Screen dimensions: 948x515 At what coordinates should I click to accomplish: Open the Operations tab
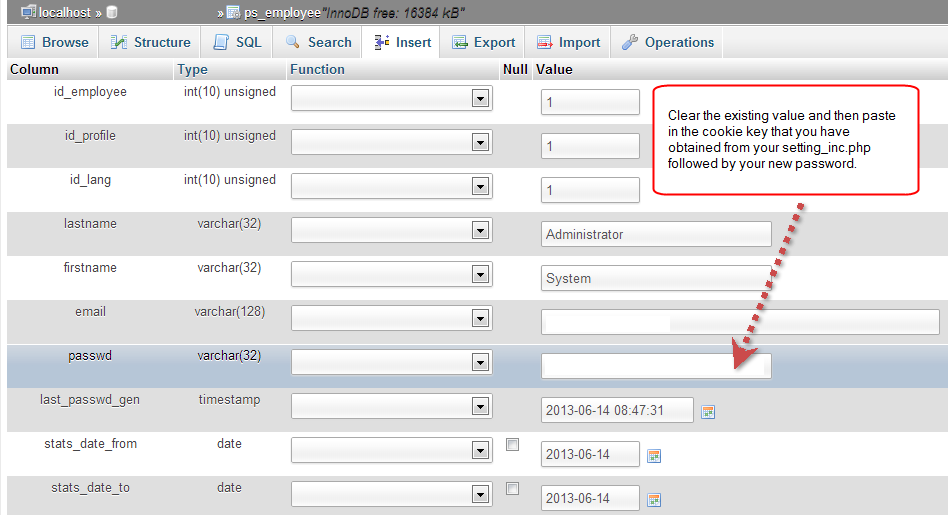coord(668,42)
